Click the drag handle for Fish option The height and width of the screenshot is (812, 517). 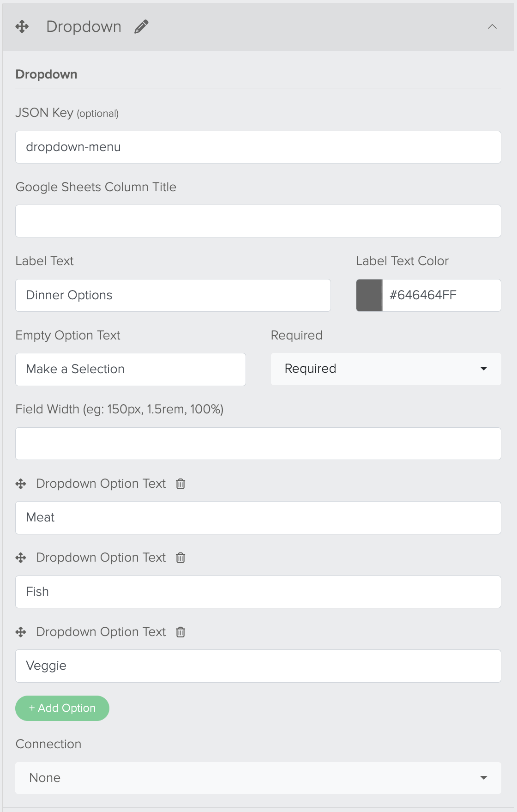tap(21, 557)
